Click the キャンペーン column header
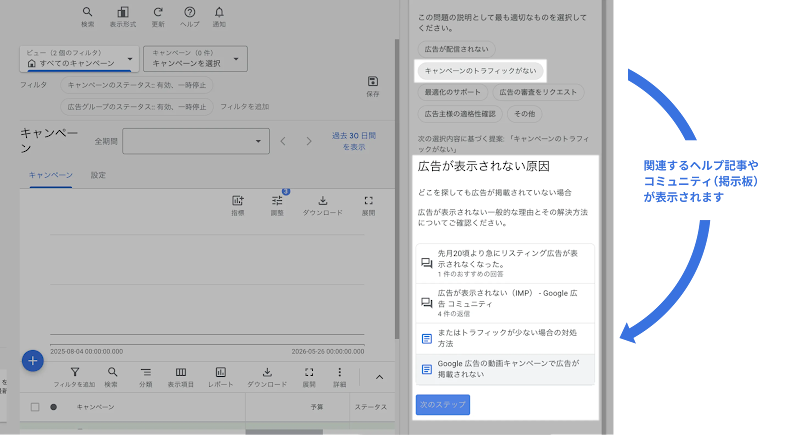 pyautogui.click(x=95, y=407)
